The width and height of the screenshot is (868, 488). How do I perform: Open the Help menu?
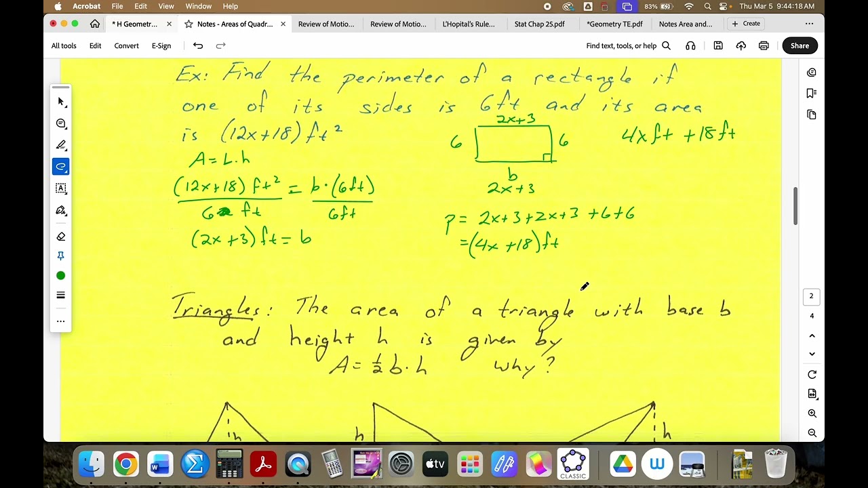click(x=231, y=6)
